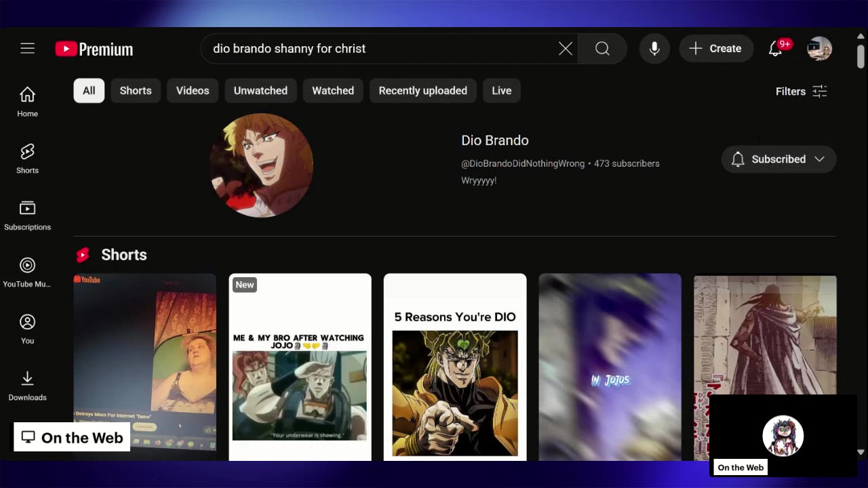Open "Me & my bro after watching JoJo" Short

(300, 367)
